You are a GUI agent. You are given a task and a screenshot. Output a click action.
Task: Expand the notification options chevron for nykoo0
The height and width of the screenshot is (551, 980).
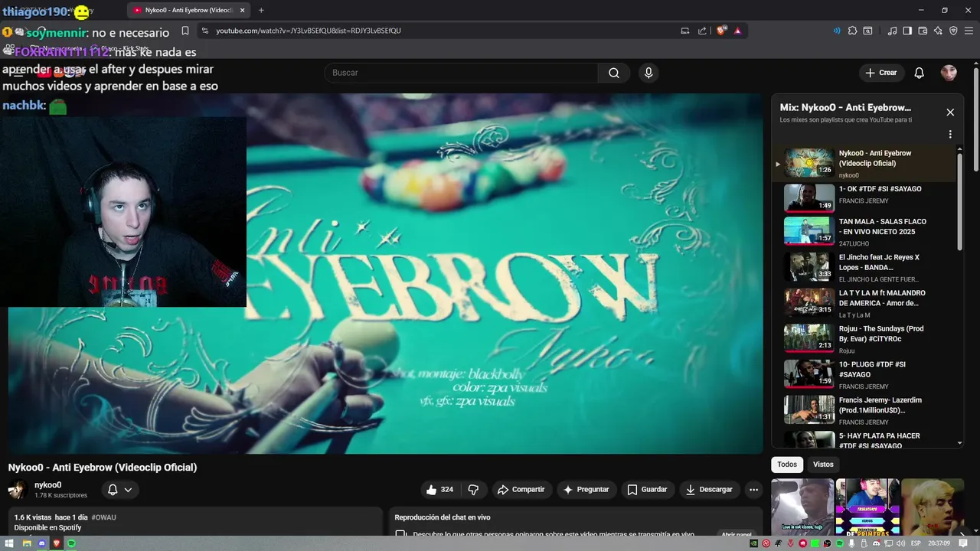(128, 490)
